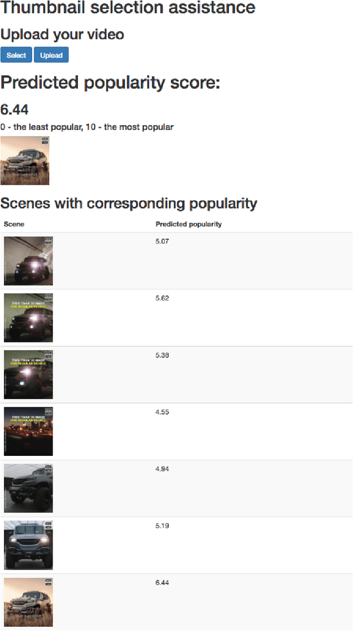
Task: Click the large 6.44 predicted score
Action: (14, 109)
